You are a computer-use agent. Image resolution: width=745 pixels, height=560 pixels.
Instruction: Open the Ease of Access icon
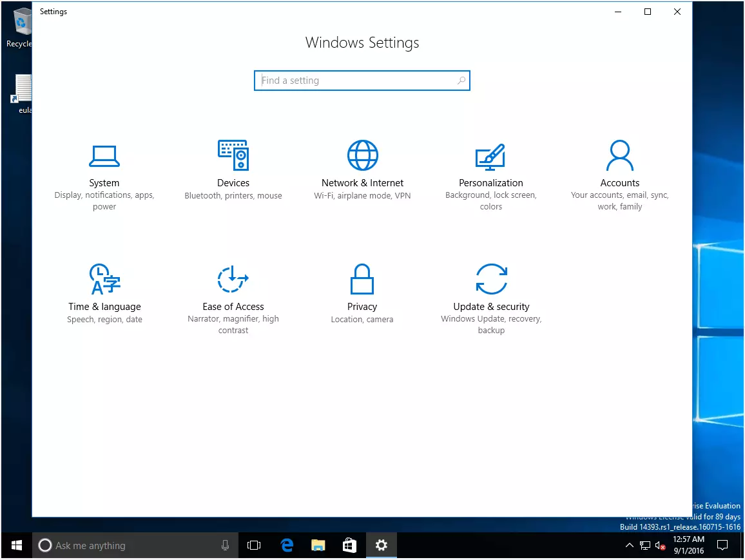click(233, 279)
